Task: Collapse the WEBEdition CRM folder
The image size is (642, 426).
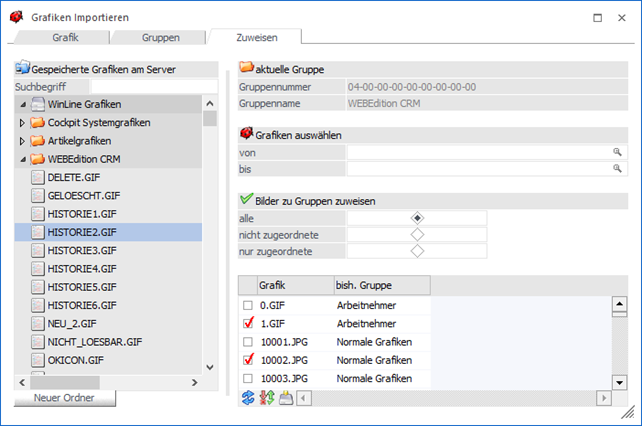Action: pyautogui.click(x=23, y=159)
